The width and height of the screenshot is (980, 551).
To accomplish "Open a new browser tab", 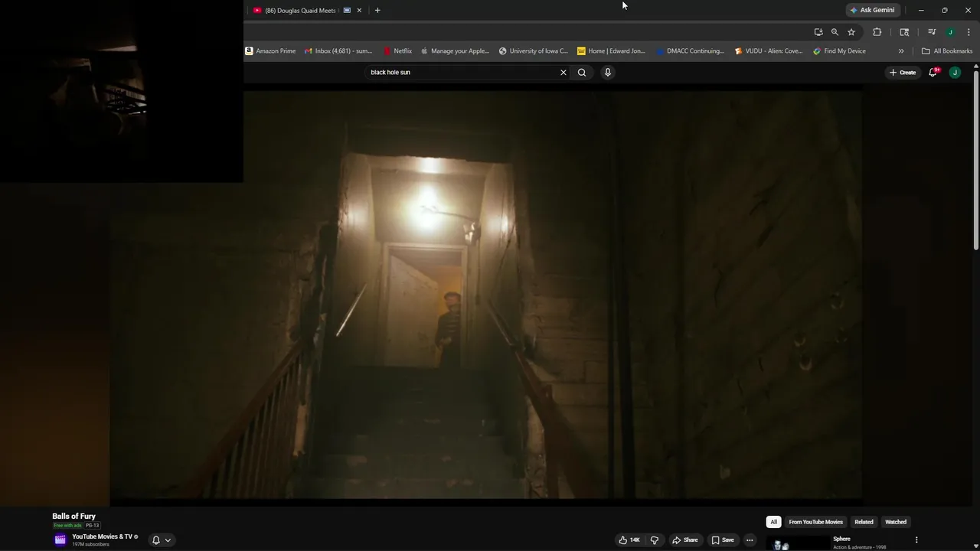I will [377, 10].
